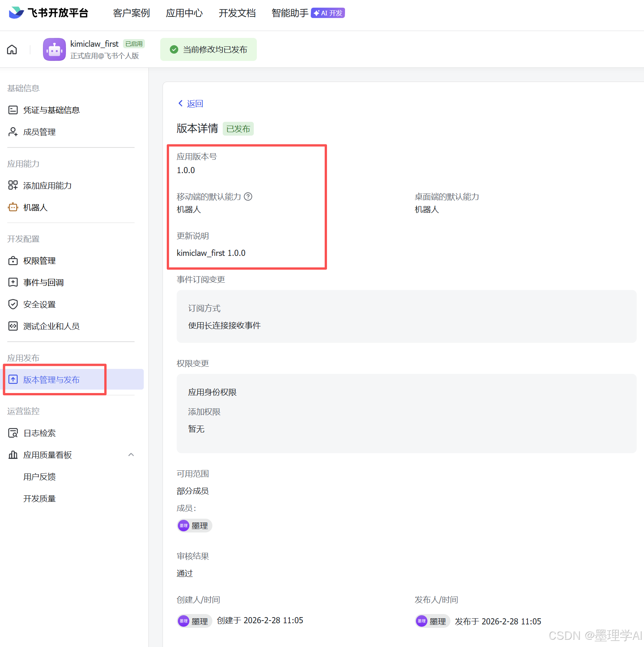This screenshot has width=644, height=647.
Task: Click 应用身份权限 heading
Action: coord(212,392)
